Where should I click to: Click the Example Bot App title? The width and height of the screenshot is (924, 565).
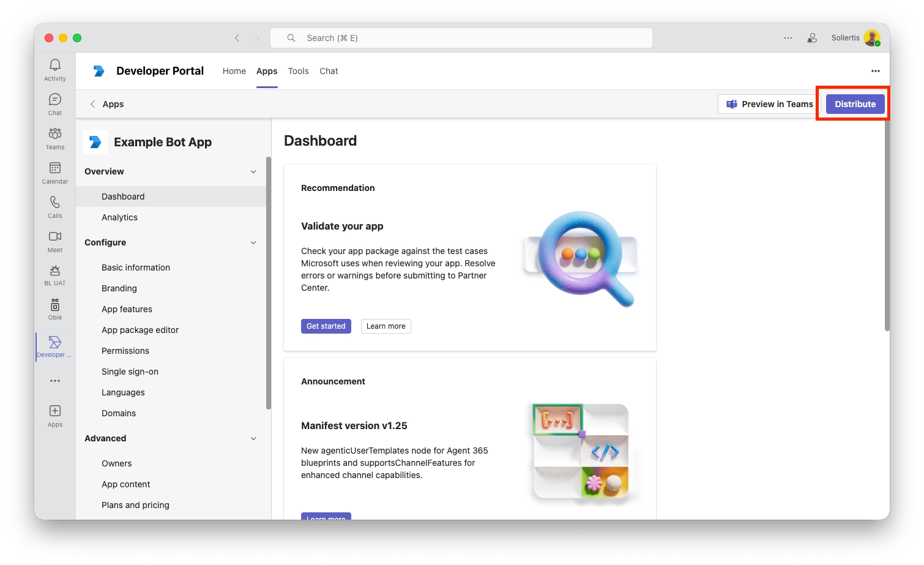click(163, 142)
